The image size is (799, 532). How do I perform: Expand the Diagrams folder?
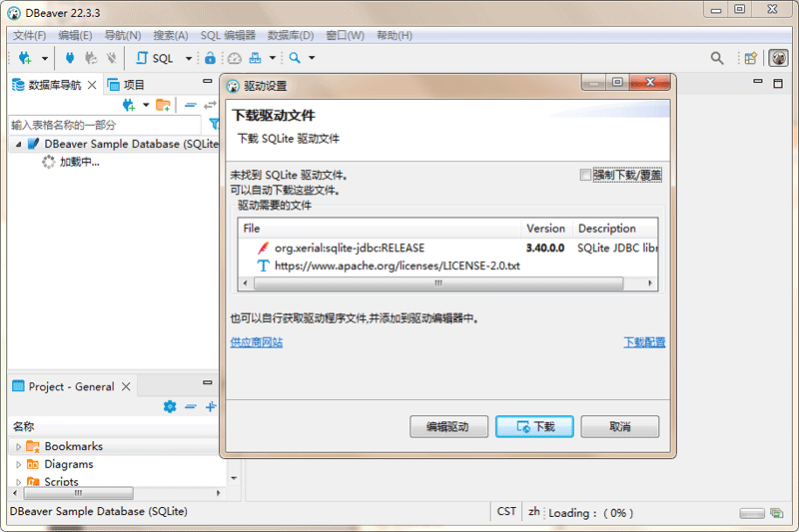click(18, 465)
